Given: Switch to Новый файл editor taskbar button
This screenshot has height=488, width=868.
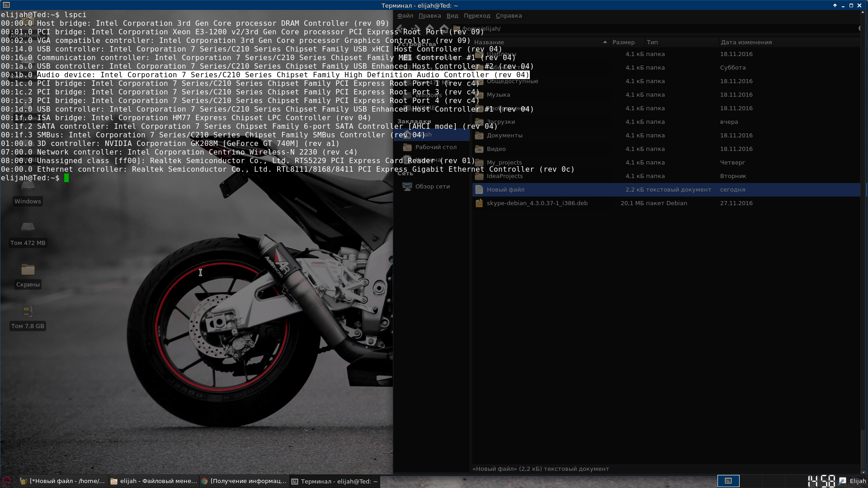Looking at the screenshot, I should click(62, 481).
